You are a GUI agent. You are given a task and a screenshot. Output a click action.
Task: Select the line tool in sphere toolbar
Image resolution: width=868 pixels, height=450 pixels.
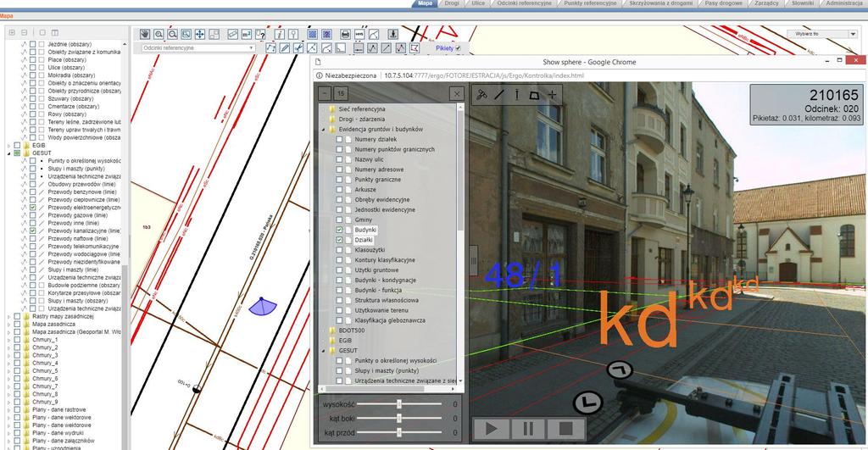(499, 95)
